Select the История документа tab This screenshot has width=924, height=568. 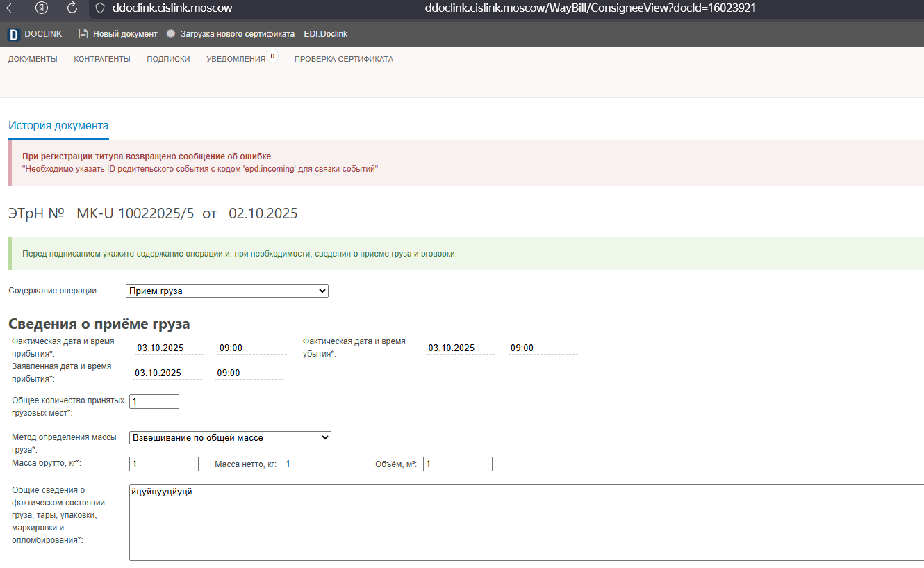pos(58,126)
